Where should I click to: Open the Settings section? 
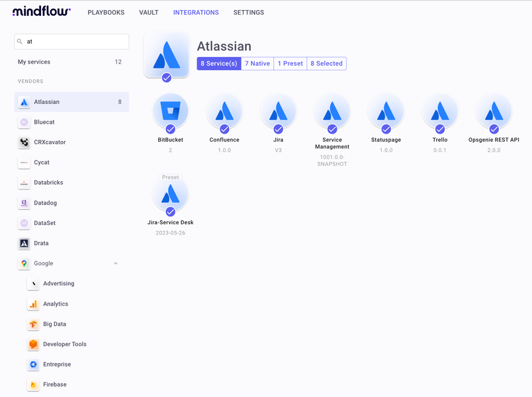coord(248,13)
